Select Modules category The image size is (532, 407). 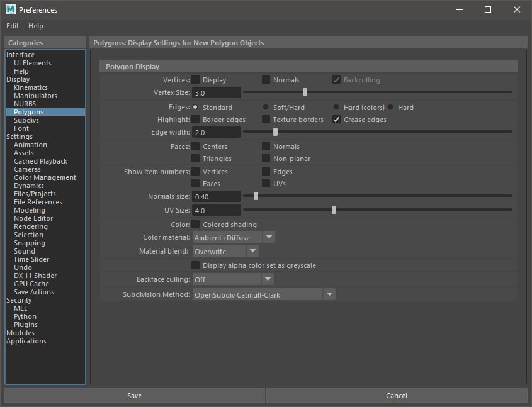pos(20,333)
